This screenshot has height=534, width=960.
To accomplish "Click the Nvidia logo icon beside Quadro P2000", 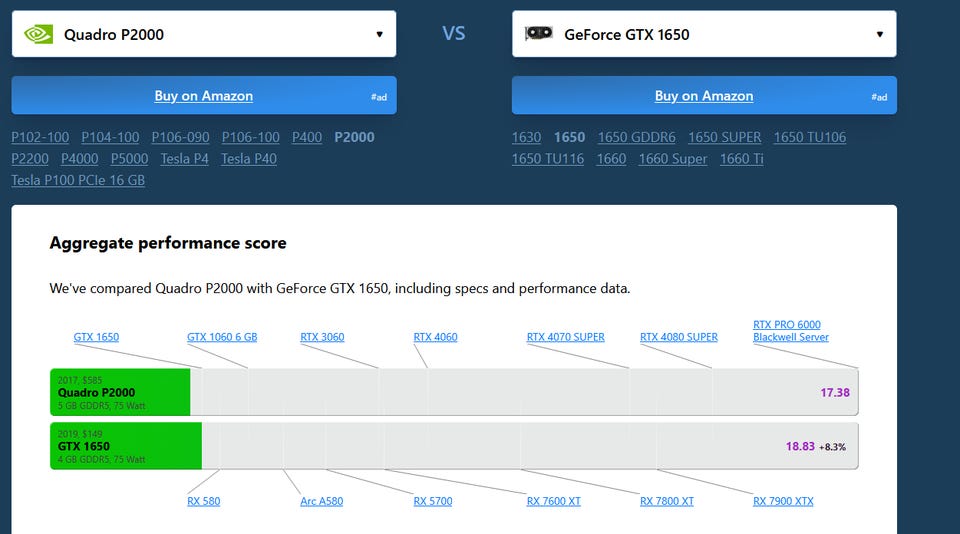I will point(39,34).
